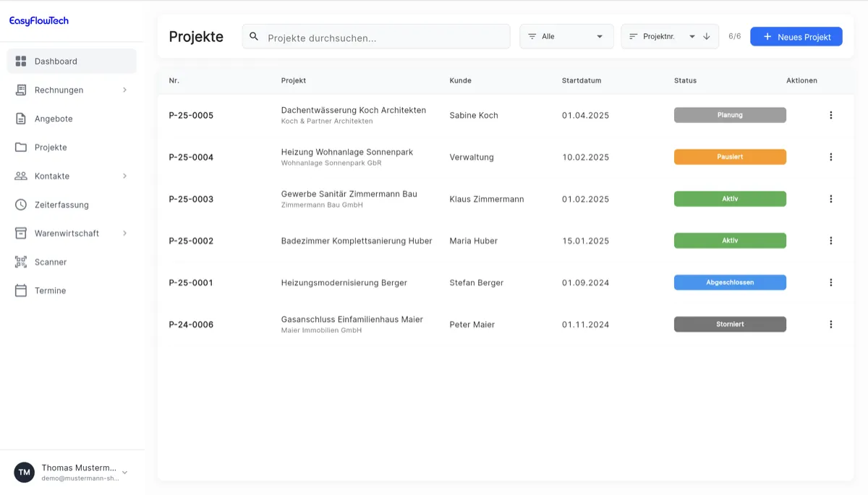The height and width of the screenshot is (495, 868).
Task: Open the actions menu for project P-25-0005
Action: [x=830, y=114]
